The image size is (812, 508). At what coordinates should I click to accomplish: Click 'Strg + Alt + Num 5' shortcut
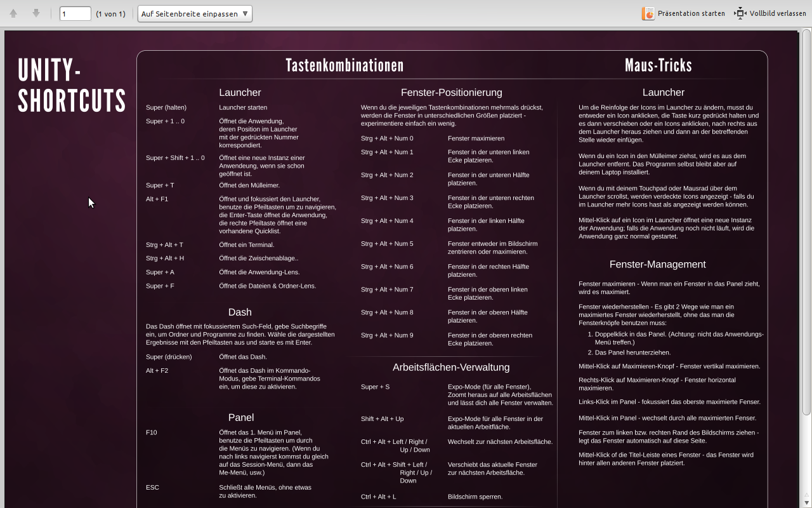[387, 243]
